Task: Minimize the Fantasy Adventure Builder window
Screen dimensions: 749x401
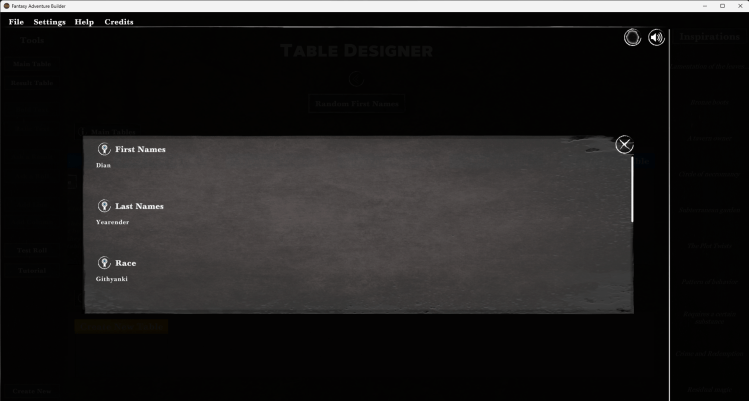Action: coord(694,6)
